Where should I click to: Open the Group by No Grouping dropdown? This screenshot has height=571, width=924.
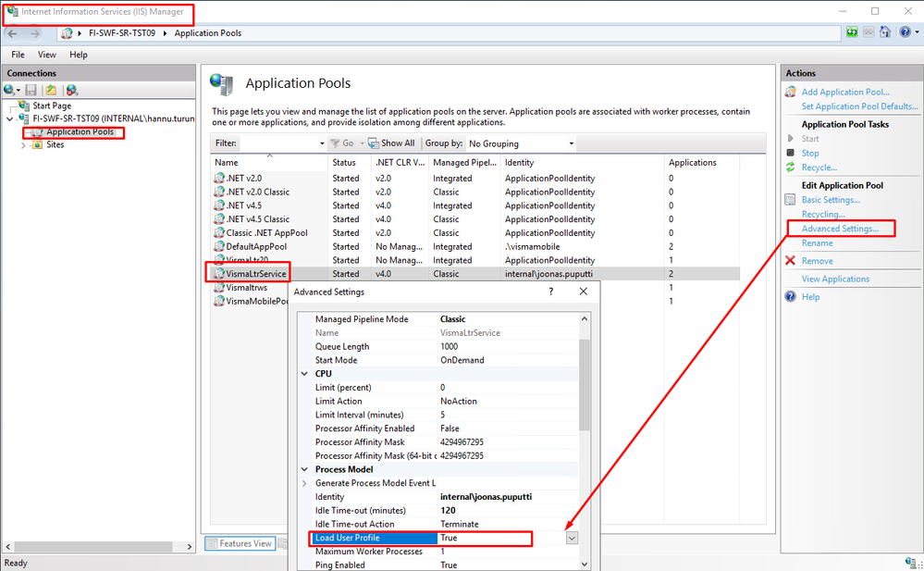pyautogui.click(x=571, y=143)
